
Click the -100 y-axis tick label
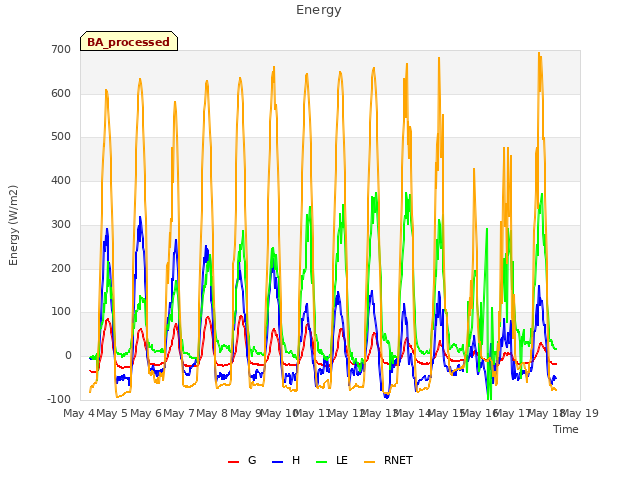(59, 399)
